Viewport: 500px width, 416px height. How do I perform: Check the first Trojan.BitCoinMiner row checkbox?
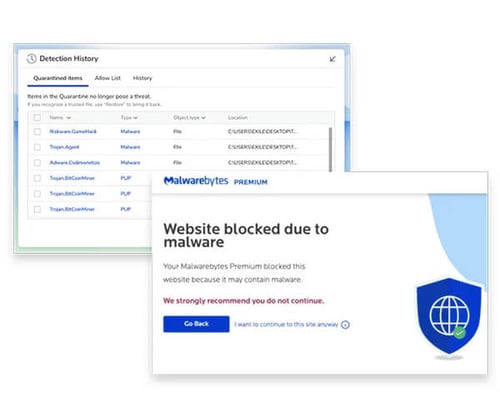(x=37, y=178)
